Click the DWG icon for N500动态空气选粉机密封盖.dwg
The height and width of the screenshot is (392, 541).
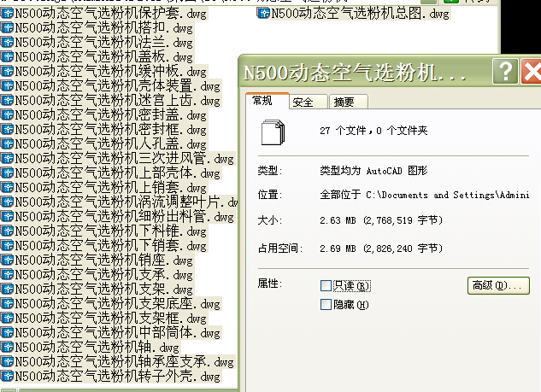point(7,114)
